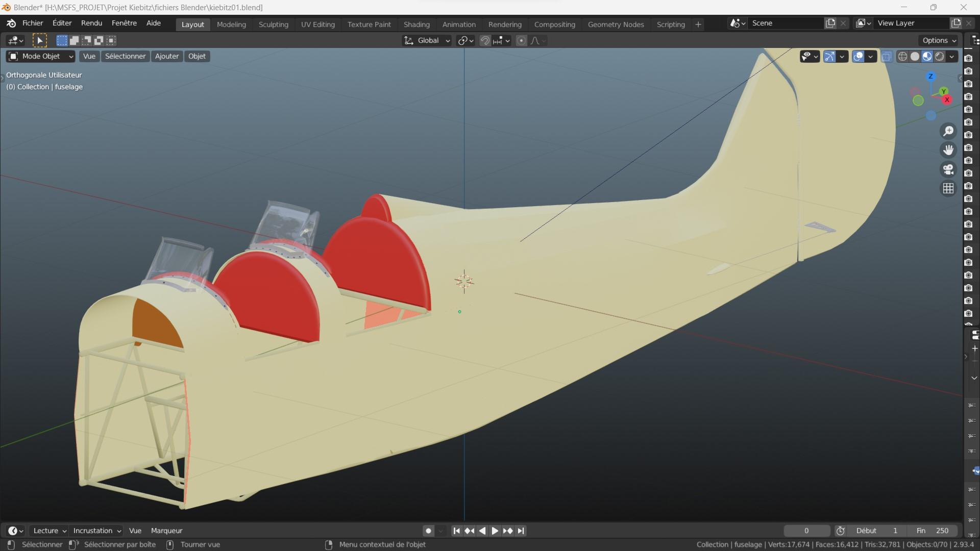This screenshot has height=551, width=980.
Task: Open the Rendu menu
Action: pos(91,23)
